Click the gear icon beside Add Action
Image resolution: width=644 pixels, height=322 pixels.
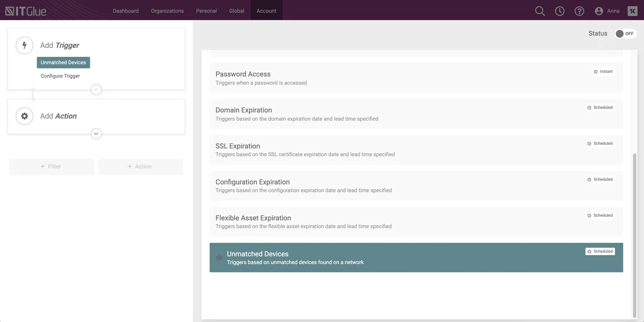click(x=24, y=116)
